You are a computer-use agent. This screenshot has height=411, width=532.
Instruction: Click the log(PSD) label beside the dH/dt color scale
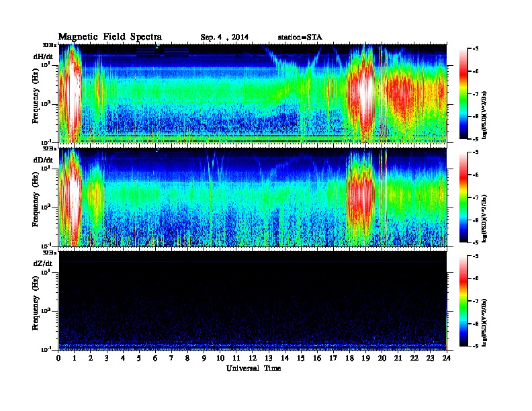484,114
